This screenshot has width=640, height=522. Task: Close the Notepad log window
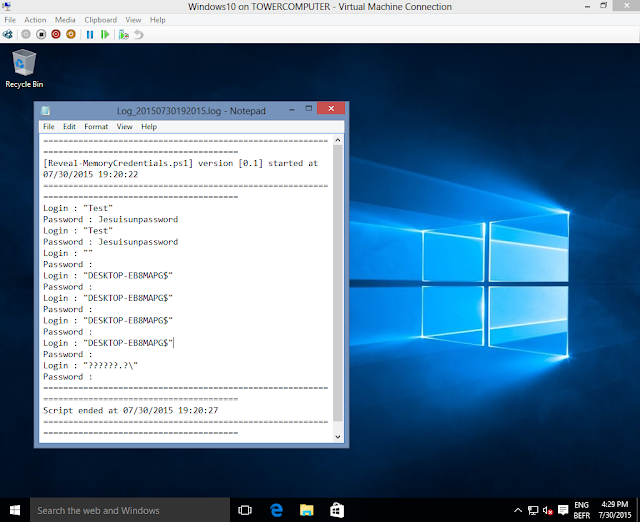pos(331,109)
